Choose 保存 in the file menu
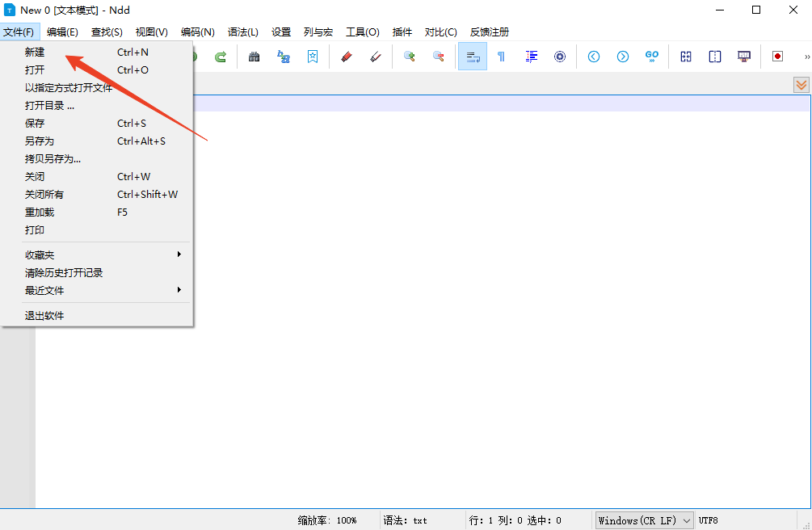The width and height of the screenshot is (812, 530). pos(97,124)
